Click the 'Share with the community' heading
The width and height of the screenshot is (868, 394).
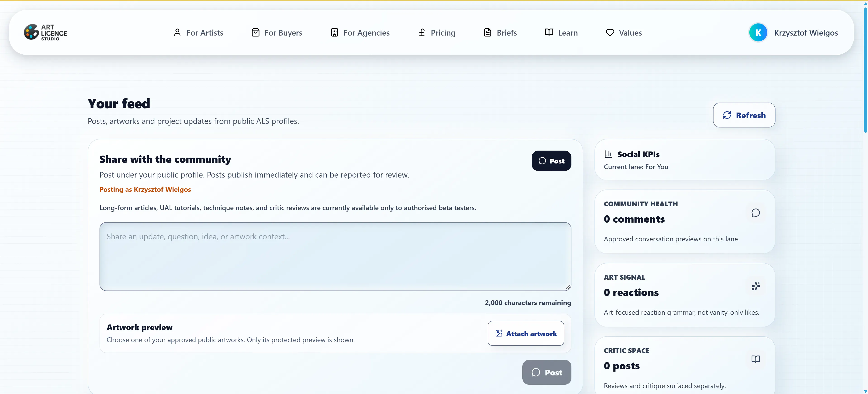click(165, 159)
